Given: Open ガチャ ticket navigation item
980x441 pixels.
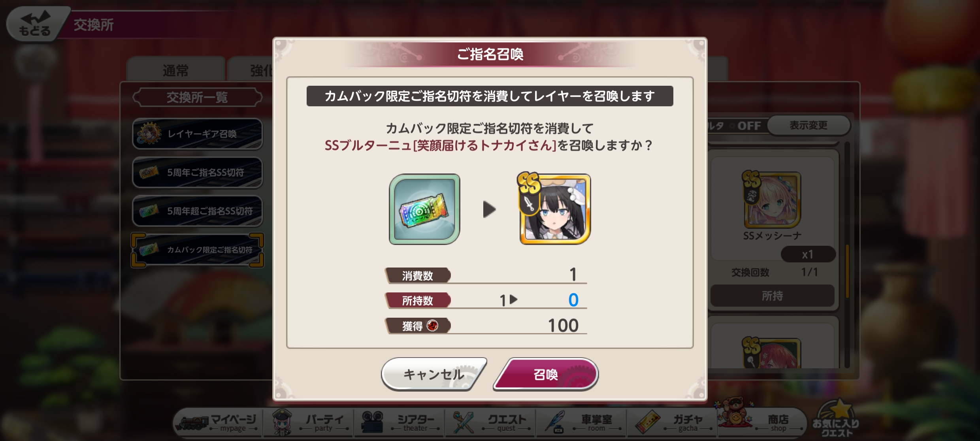Looking at the screenshot, I should (x=672, y=423).
